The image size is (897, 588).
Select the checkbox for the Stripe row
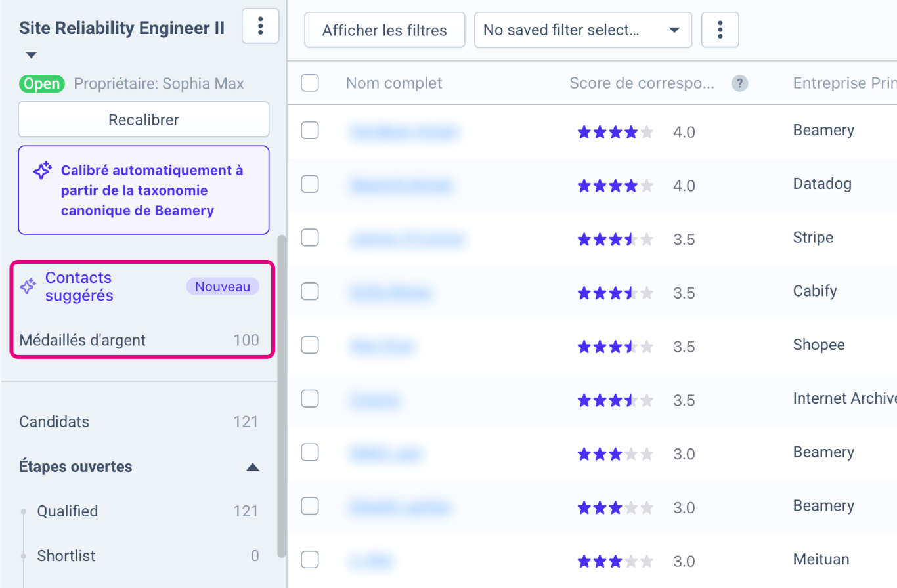(310, 238)
